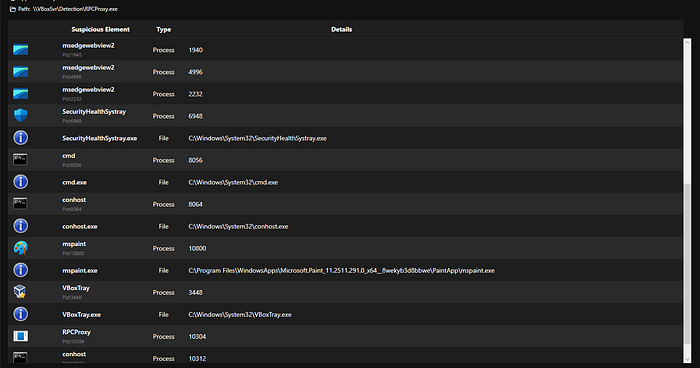Image resolution: width=700 pixels, height=368 pixels.
Task: Select the VBoxTray process name
Action: [76, 288]
